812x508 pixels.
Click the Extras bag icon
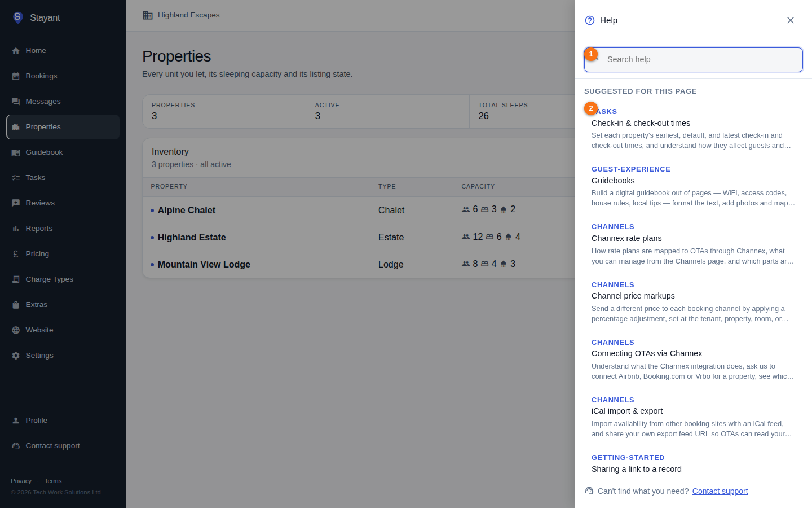(16, 305)
